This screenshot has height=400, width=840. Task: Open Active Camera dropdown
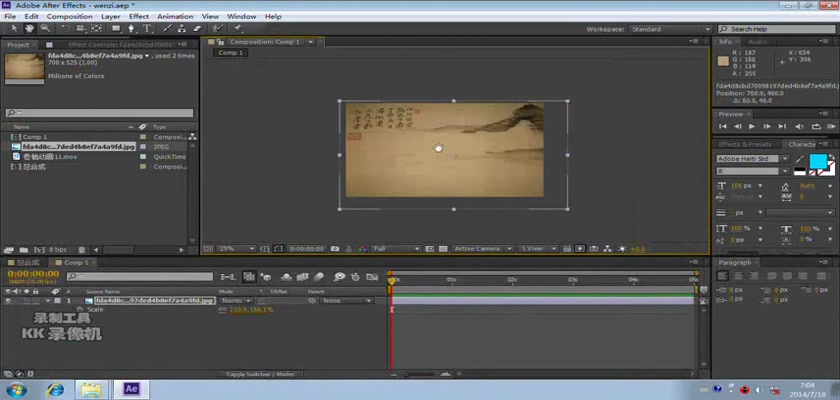click(483, 249)
